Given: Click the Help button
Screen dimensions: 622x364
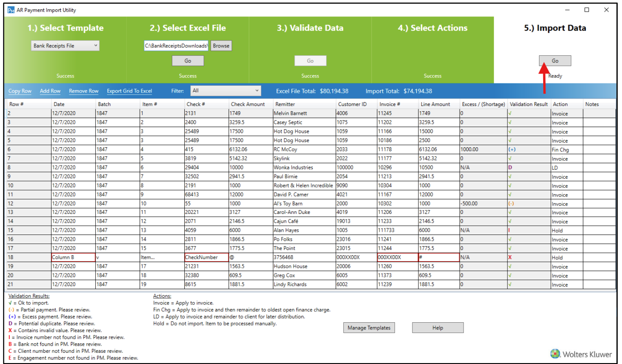Looking at the screenshot, I should pyautogui.click(x=438, y=328).
